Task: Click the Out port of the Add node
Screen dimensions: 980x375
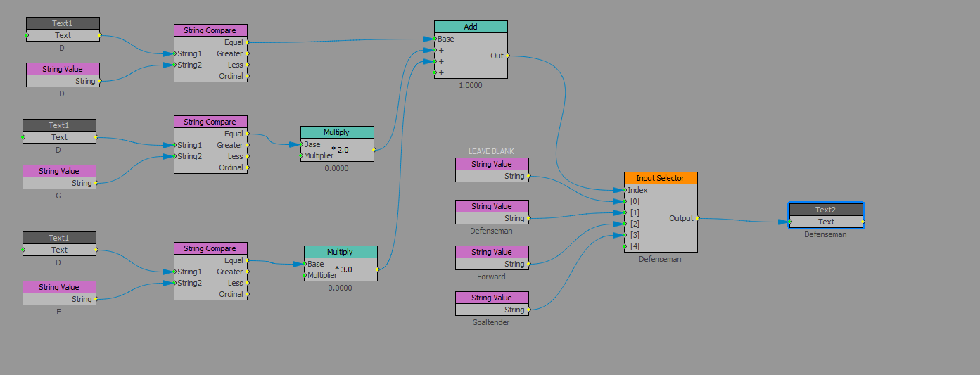Action: click(x=507, y=56)
